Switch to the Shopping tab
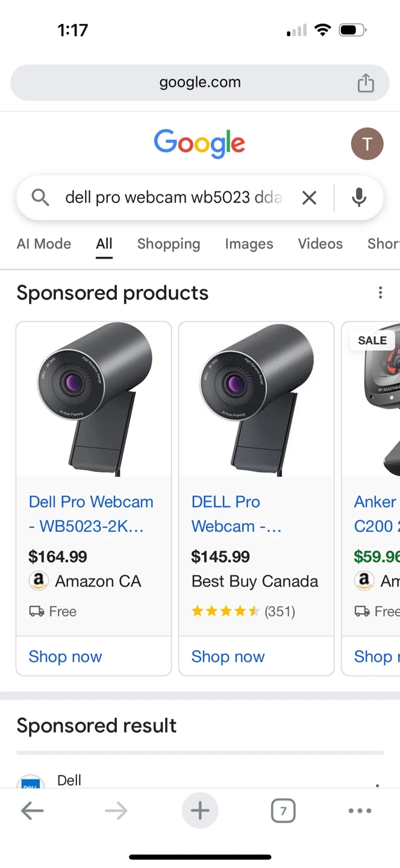 point(169,244)
